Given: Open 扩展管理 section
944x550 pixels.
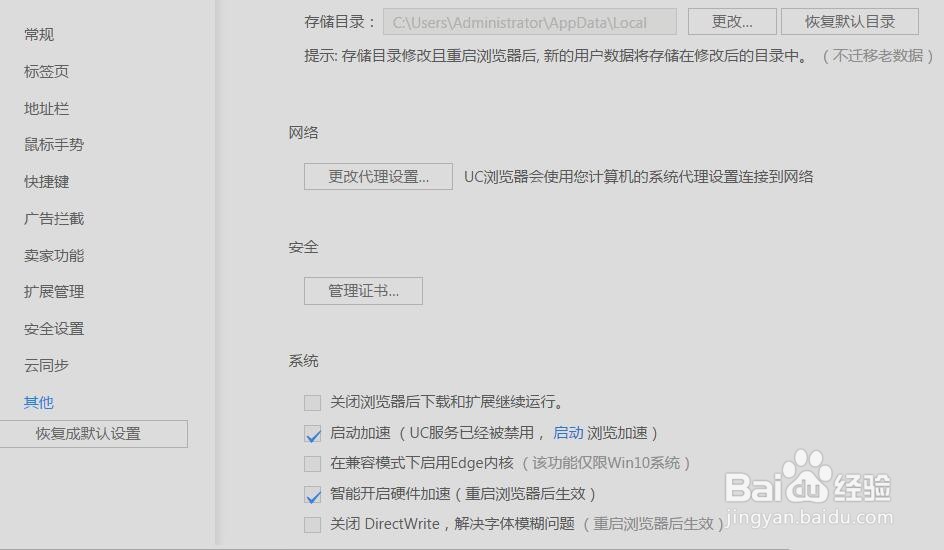Looking at the screenshot, I should [x=54, y=292].
